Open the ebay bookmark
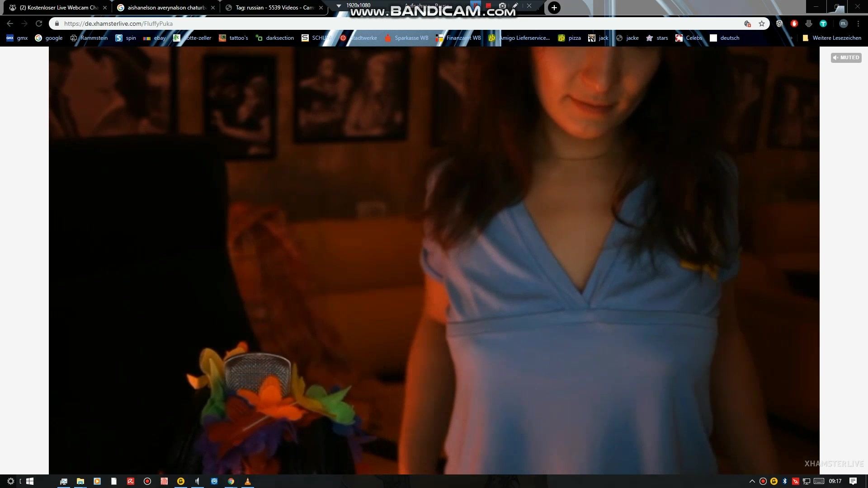Viewport: 868px width, 488px height. point(154,38)
